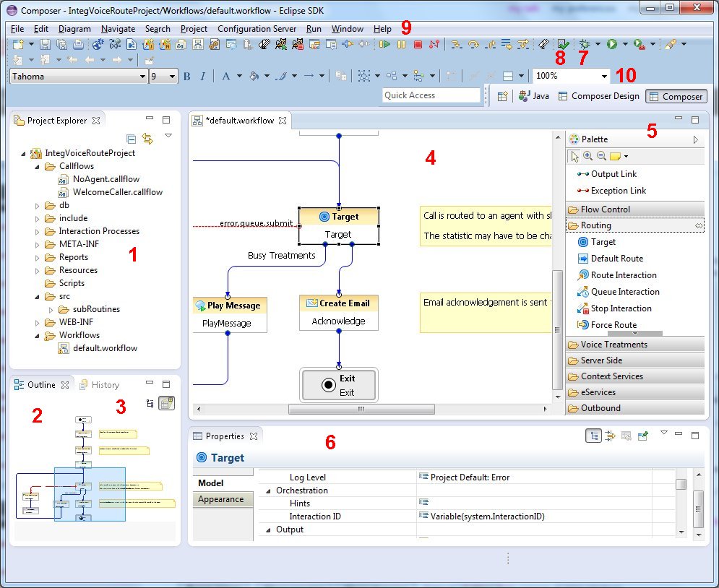This screenshot has width=719, height=588.
Task: Open the Configuration Server menu
Action: point(257,29)
